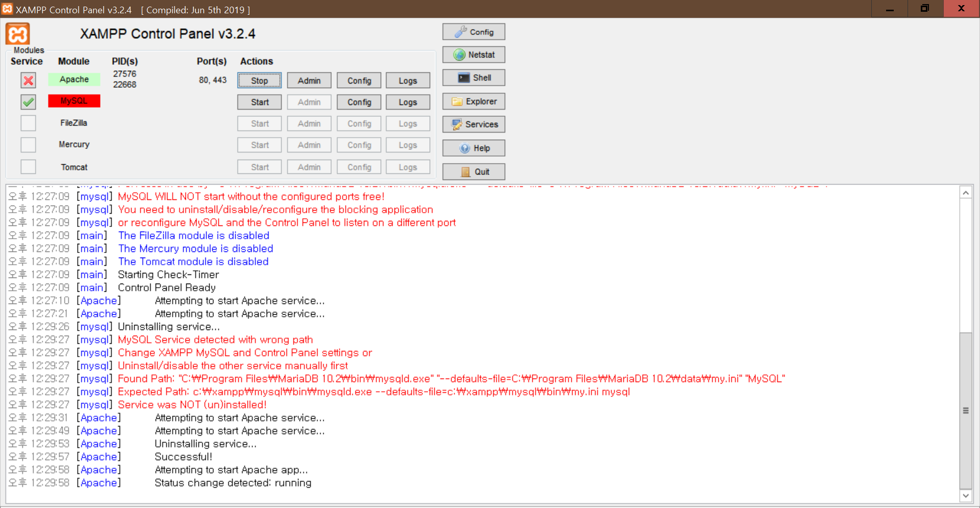Click Apache ports 80, 443
Viewport: 980px width, 508px height.
(213, 80)
